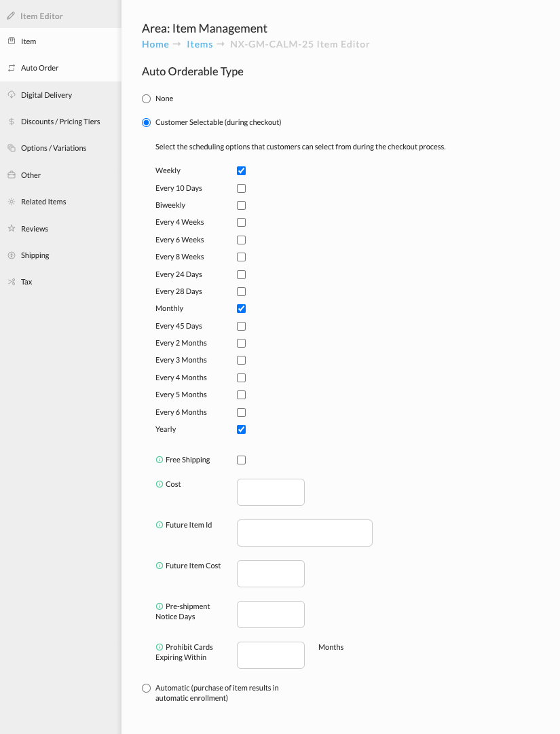Click the Digital Delivery cloud icon
This screenshot has height=734, width=560.
coord(12,94)
